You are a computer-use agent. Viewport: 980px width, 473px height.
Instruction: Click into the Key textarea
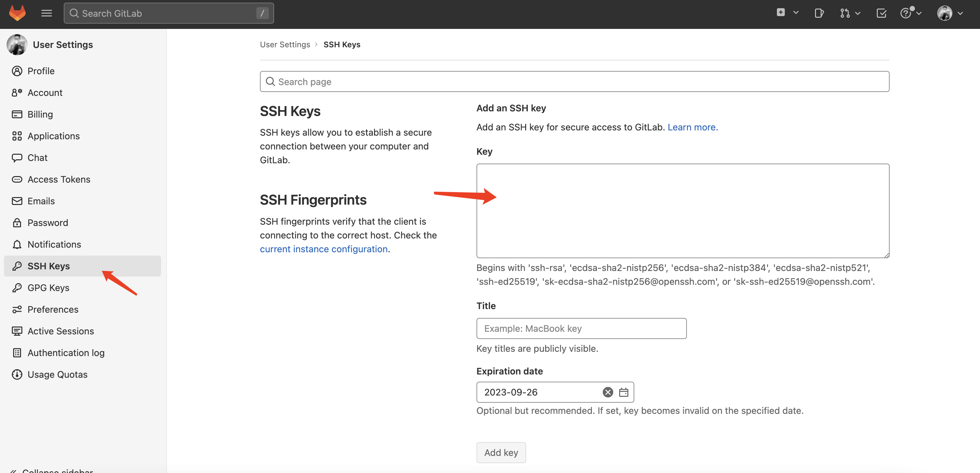683,211
